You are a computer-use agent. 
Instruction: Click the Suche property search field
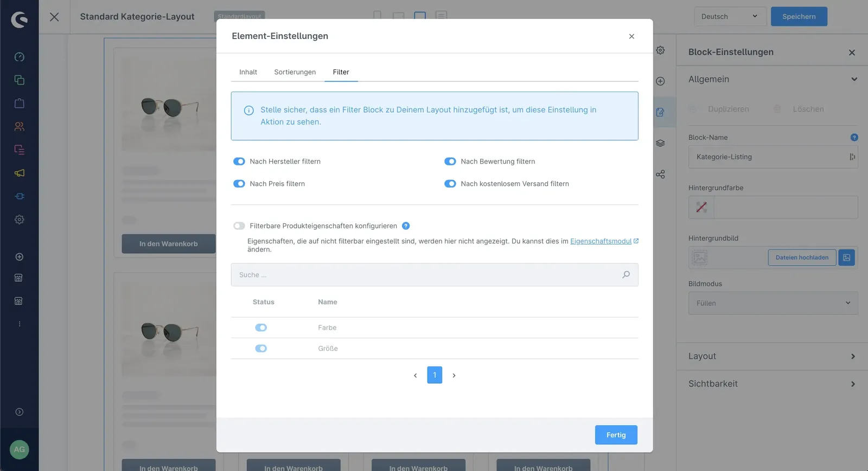pos(435,275)
